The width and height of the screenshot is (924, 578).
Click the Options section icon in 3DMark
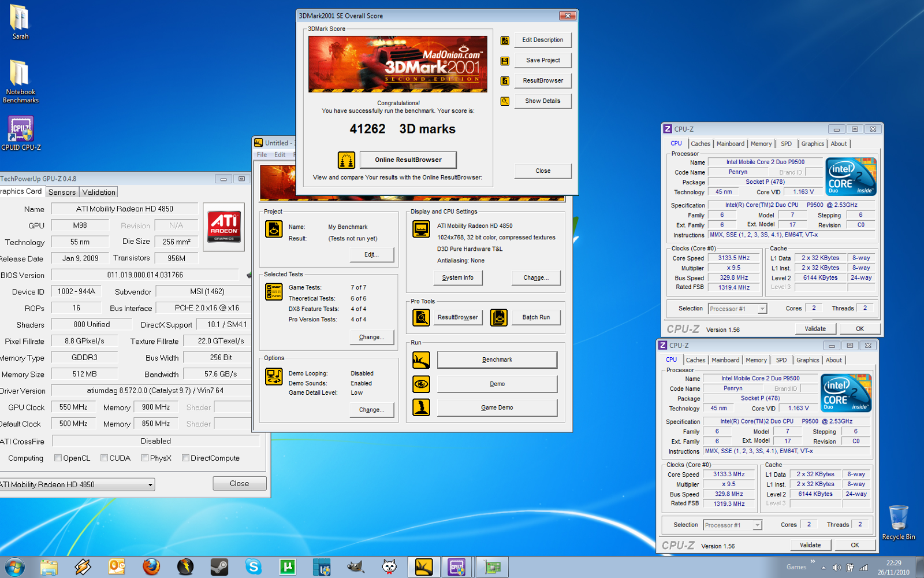point(274,376)
